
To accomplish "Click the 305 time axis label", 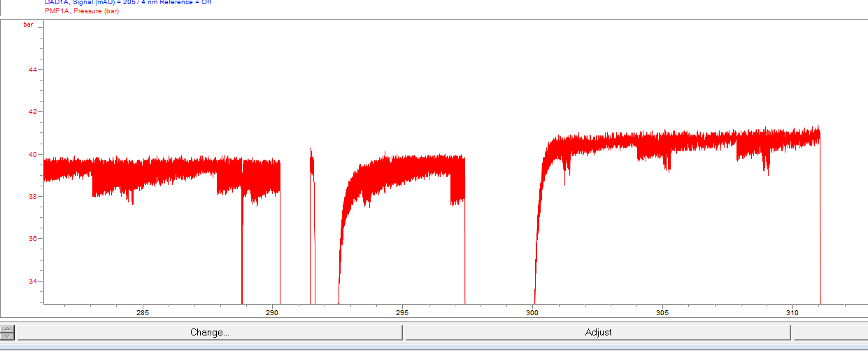I will click(662, 312).
